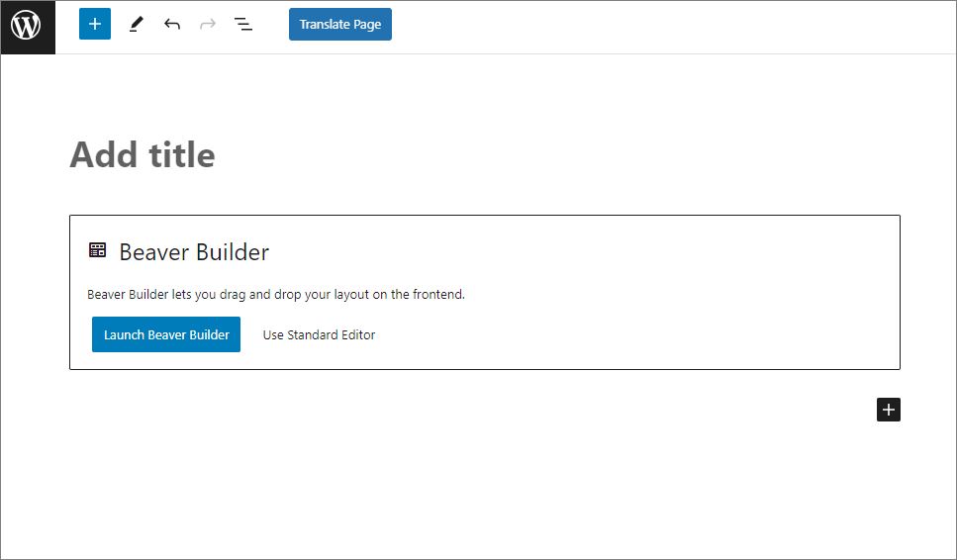This screenshot has height=560, width=957.
Task: Choose Use Standard Editor
Action: pos(319,334)
